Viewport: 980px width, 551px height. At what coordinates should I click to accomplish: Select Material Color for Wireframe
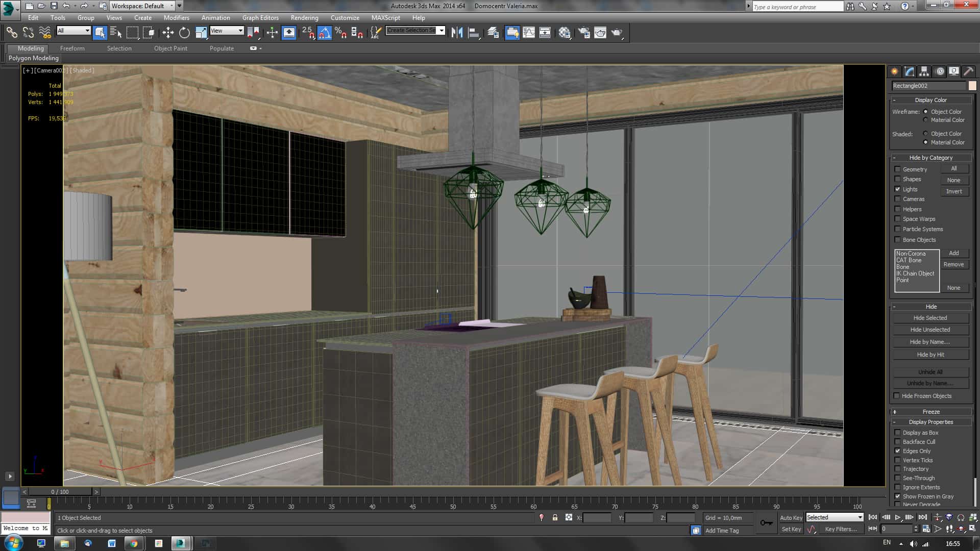tap(925, 120)
